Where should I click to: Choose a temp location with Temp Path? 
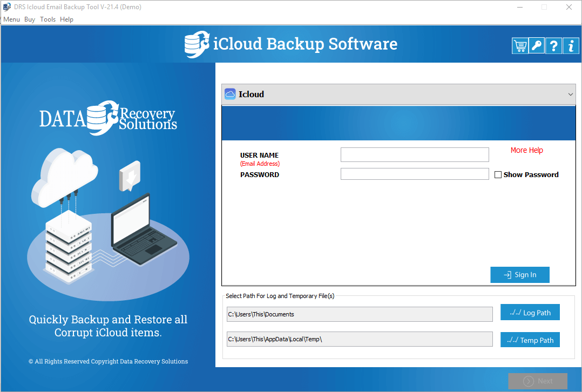530,340
